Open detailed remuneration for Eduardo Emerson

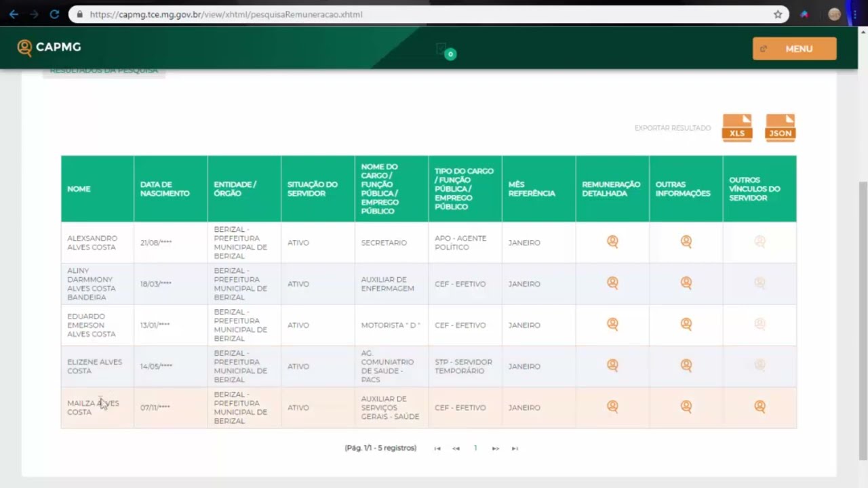coord(612,324)
